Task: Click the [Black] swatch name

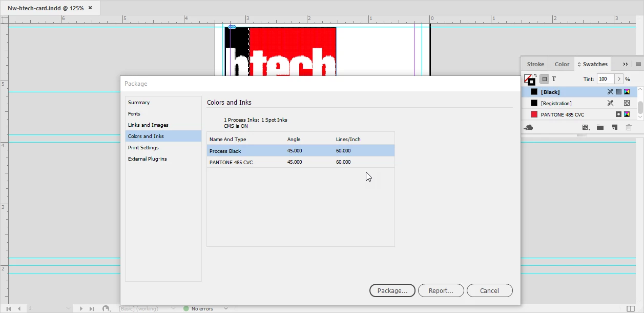Action: [550, 92]
